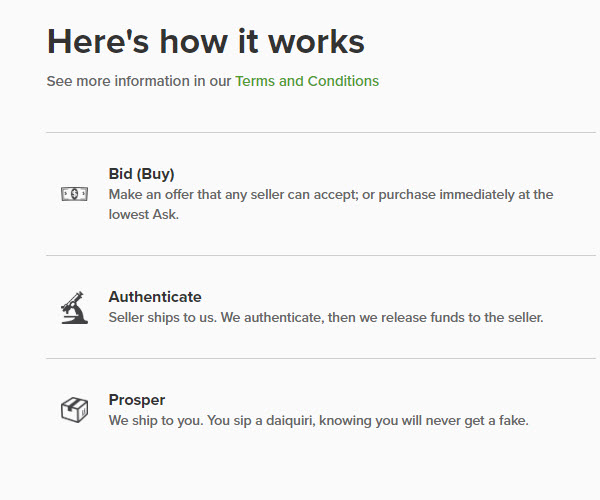Click the "Seller ships to us" description

point(326,318)
